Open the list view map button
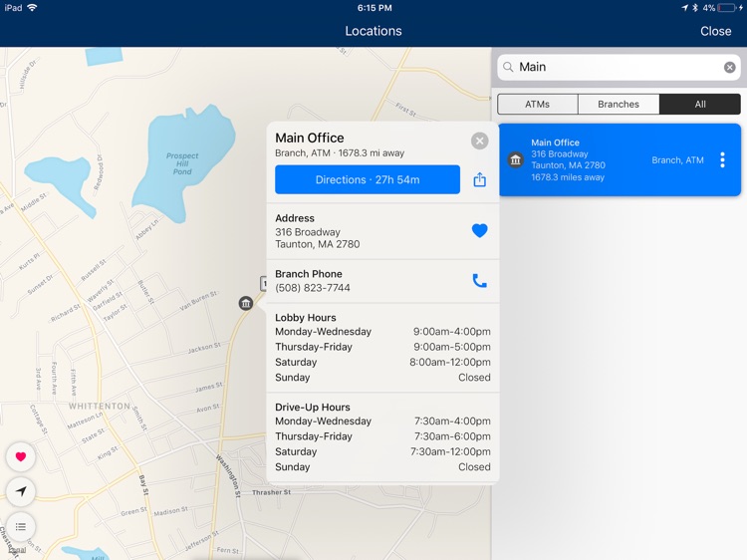This screenshot has height=560, width=747. click(x=21, y=527)
